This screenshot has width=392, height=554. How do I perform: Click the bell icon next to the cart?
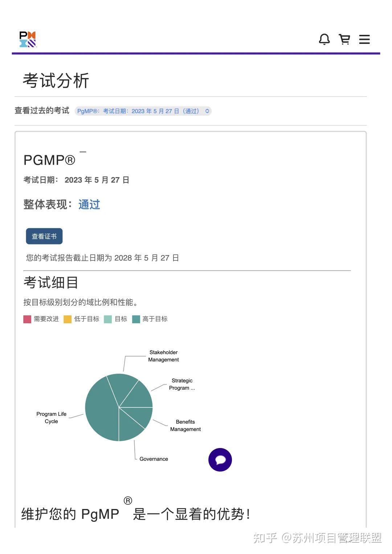pyautogui.click(x=325, y=39)
